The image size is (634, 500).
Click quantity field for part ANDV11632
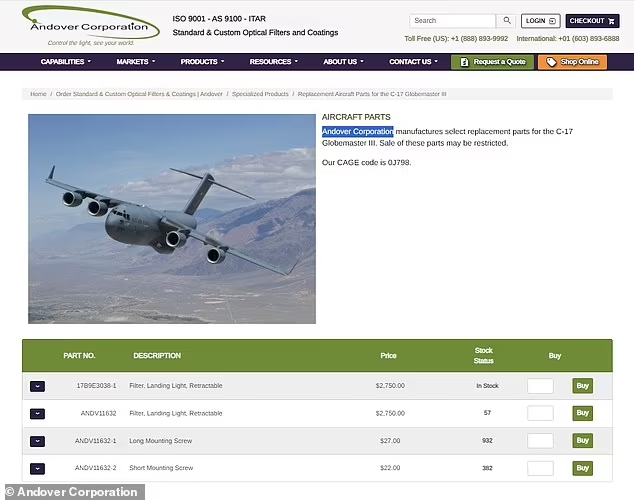pyautogui.click(x=540, y=413)
